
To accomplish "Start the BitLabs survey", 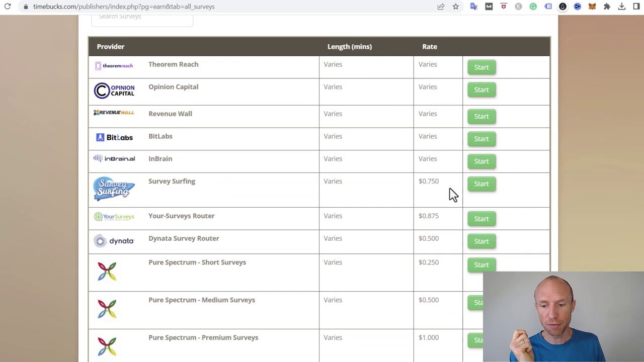I will pyautogui.click(x=481, y=139).
